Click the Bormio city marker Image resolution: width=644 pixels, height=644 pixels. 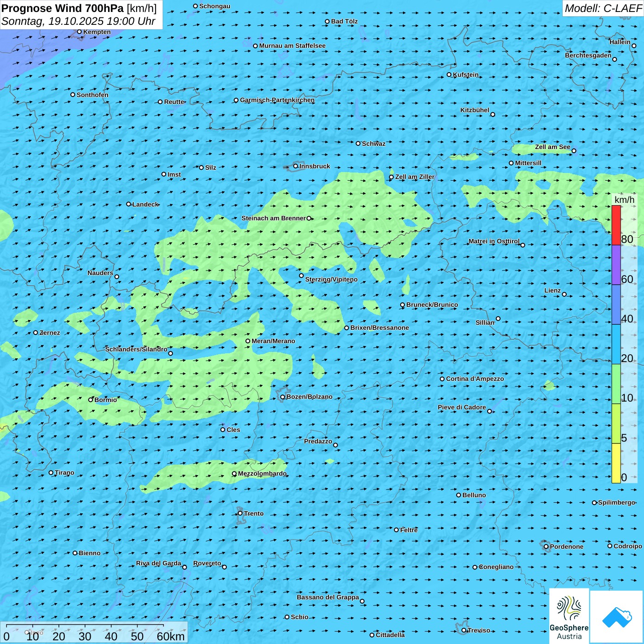click(x=91, y=400)
